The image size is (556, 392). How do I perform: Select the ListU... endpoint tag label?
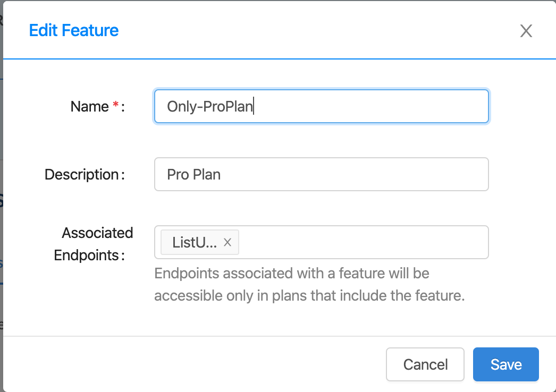coord(195,243)
